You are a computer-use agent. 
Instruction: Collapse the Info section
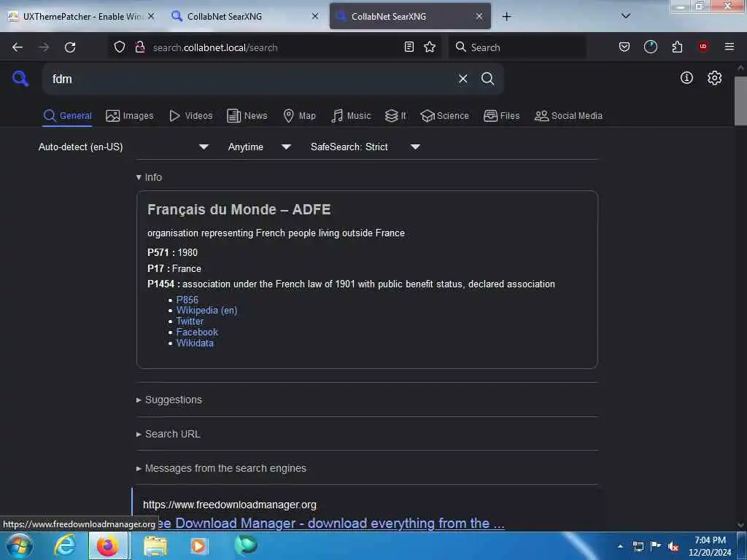coord(149,177)
